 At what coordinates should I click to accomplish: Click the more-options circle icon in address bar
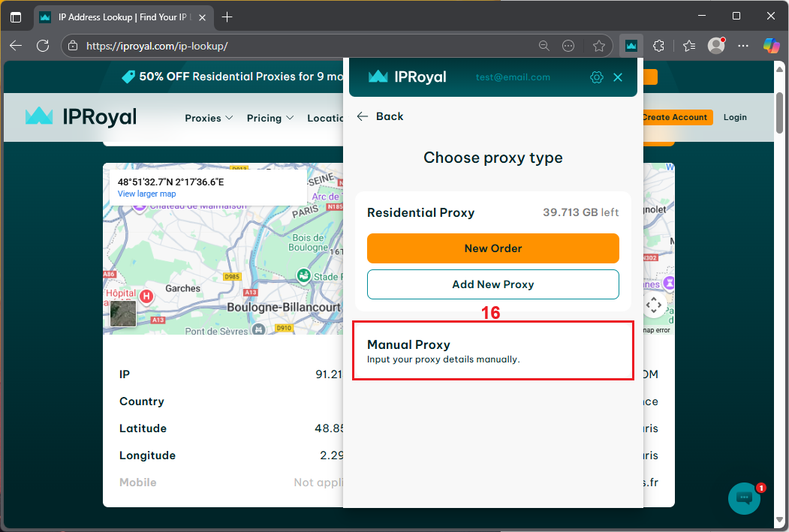(x=568, y=46)
